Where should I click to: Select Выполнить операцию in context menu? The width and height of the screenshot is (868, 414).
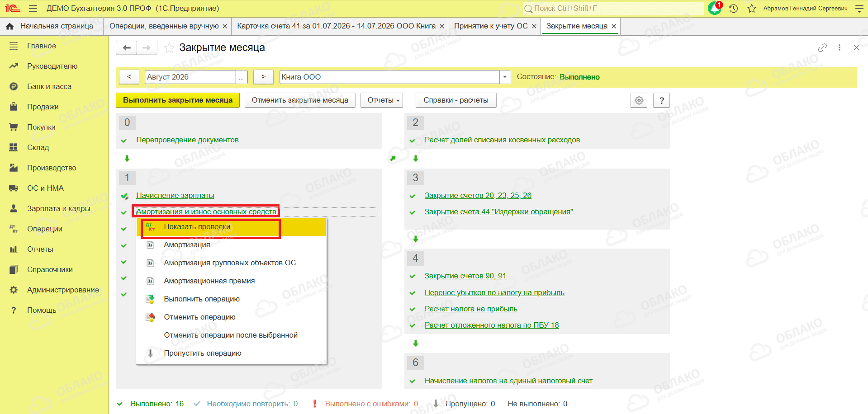tap(231, 299)
